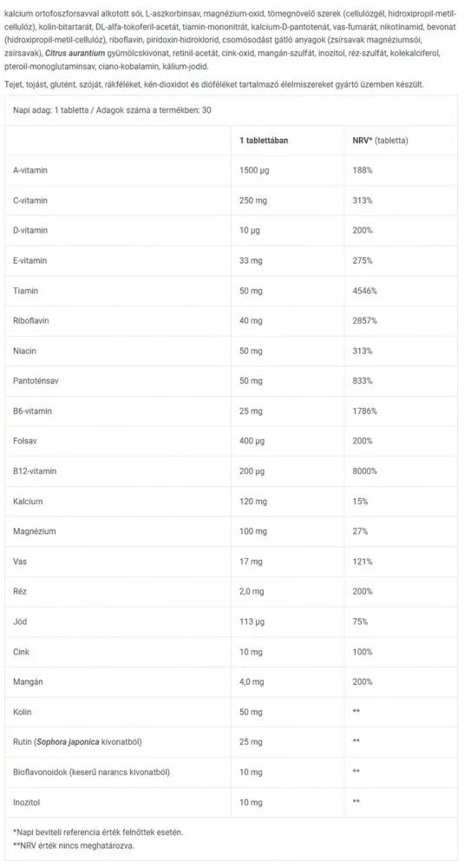Click the C-vitamin 313% NRV value
Screen dimensions: 464x868
click(362, 201)
